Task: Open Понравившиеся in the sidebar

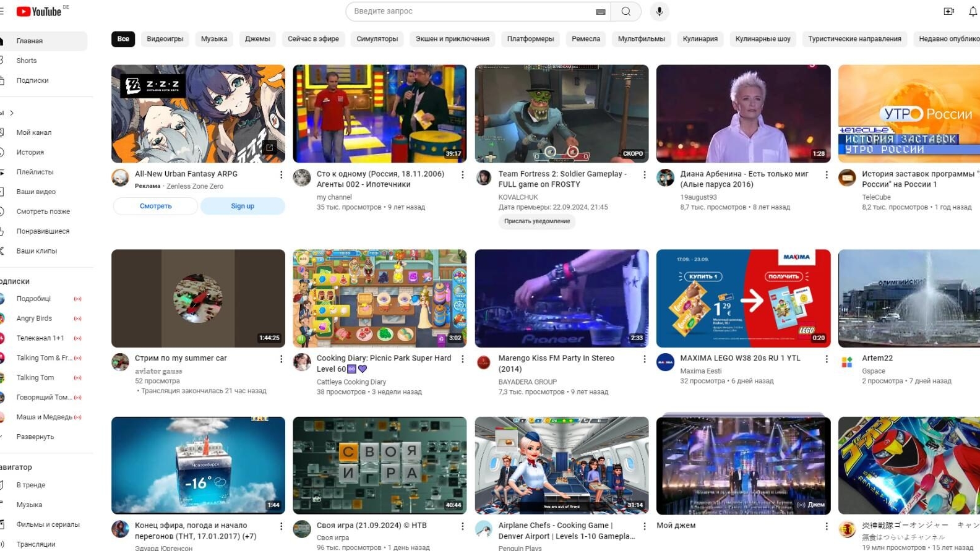Action: click(43, 231)
